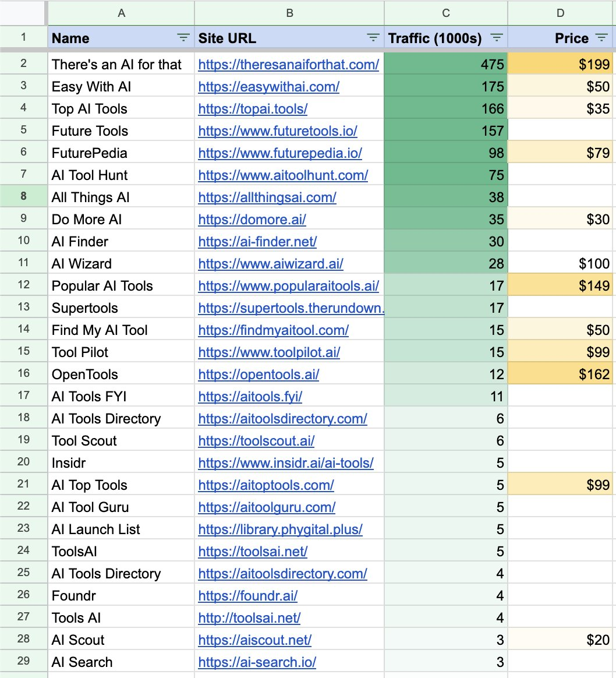Select column A by its header
The image size is (616, 678).
(121, 13)
